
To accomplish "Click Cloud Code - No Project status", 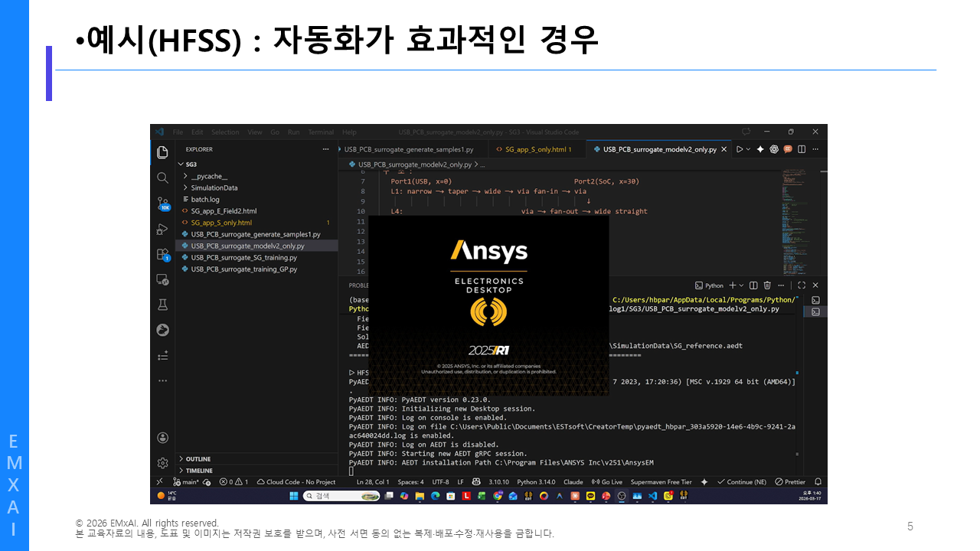I will [x=297, y=482].
